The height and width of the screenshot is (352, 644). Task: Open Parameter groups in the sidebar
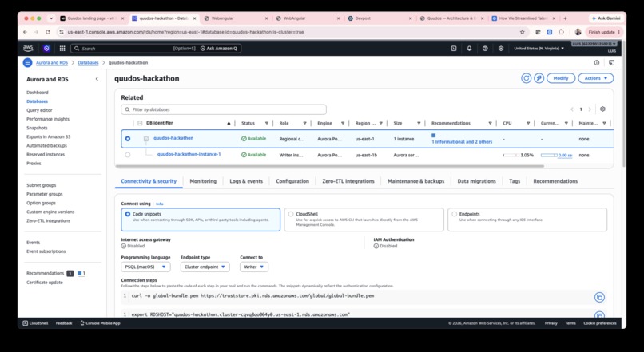[45, 194]
